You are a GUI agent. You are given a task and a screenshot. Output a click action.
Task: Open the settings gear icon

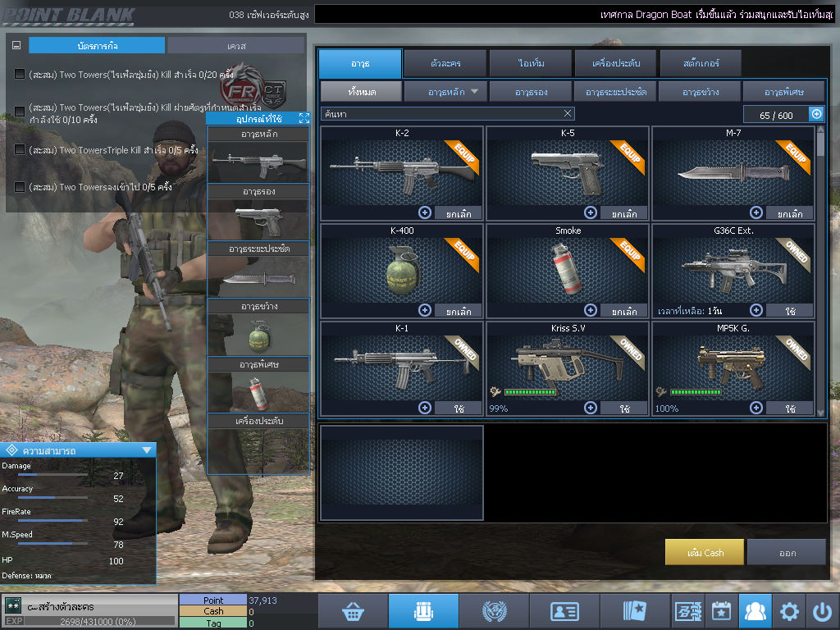pyautogui.click(x=789, y=611)
